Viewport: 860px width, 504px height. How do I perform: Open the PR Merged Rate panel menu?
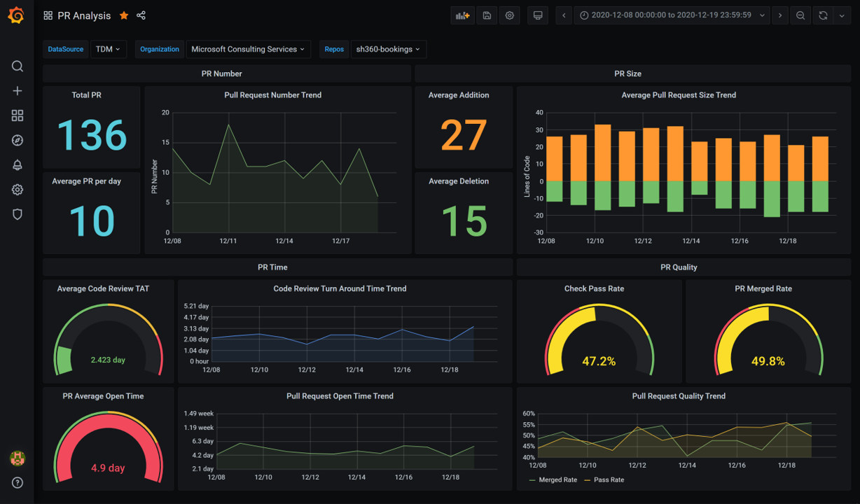coord(763,288)
